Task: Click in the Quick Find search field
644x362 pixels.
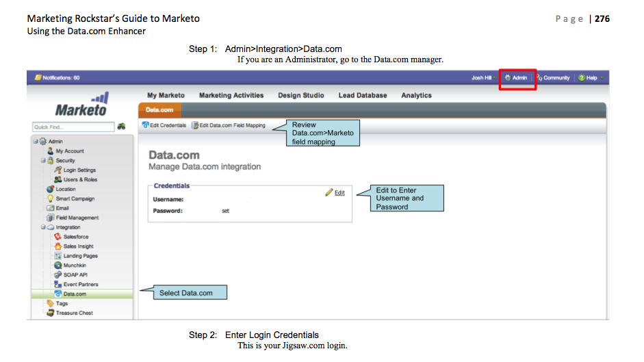Action: point(73,127)
